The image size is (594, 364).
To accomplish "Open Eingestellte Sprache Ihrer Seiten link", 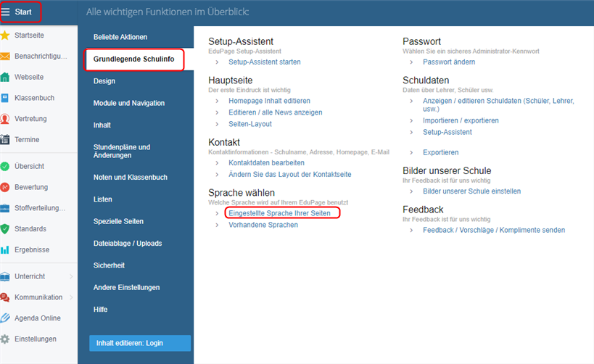I will [279, 213].
